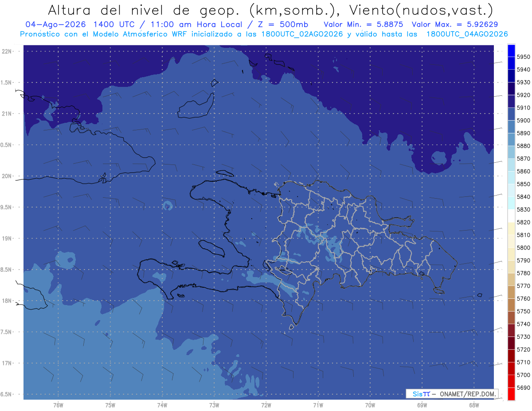532x411 pixels.
Task: Click the legend value '5740'
Action: point(523,324)
